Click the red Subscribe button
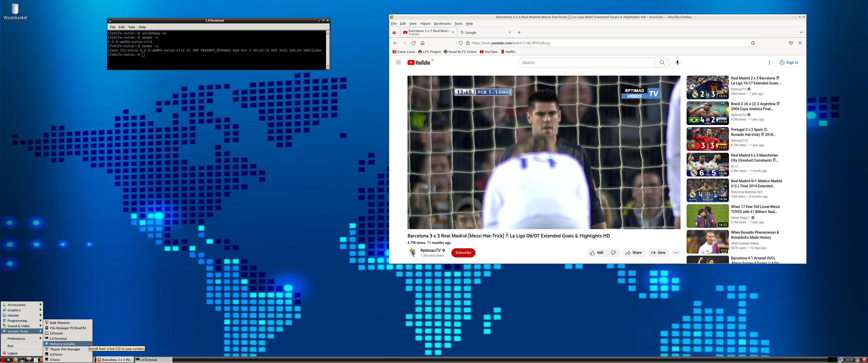The height and width of the screenshot is (363, 868). [463, 253]
